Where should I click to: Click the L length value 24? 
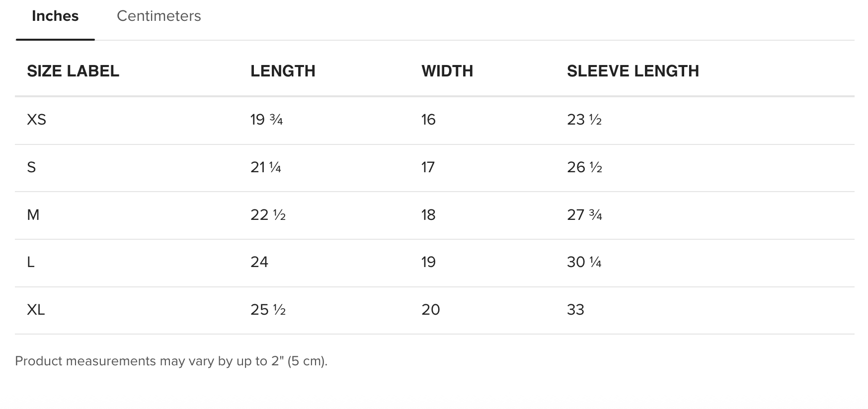tap(259, 262)
